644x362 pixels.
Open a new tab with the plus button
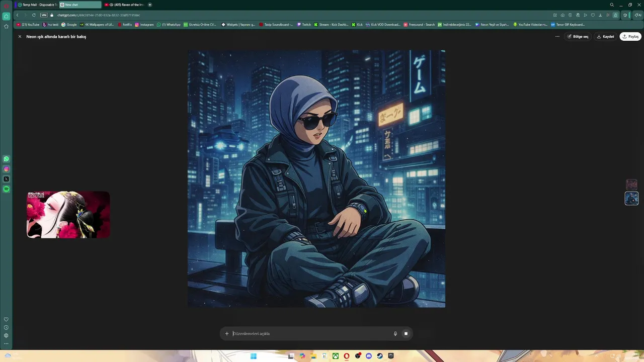pyautogui.click(x=150, y=5)
